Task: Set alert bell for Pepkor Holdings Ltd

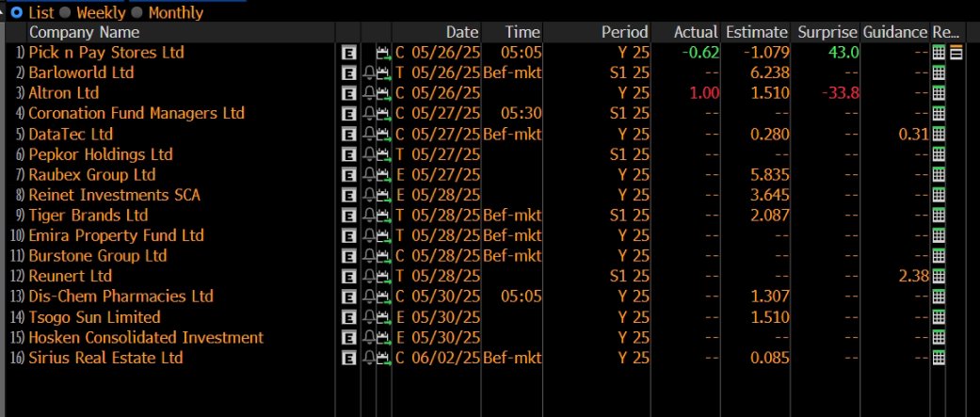Action: [x=369, y=154]
